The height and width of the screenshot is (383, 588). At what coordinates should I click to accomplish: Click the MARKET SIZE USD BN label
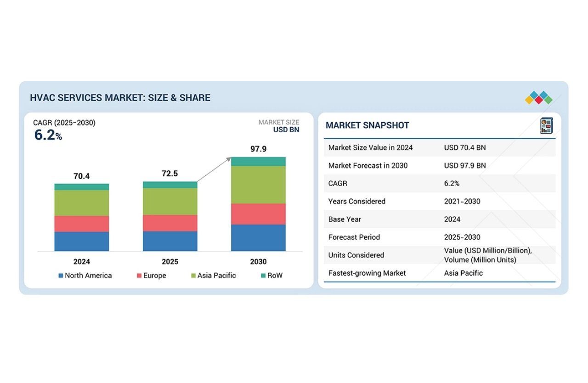(279, 126)
